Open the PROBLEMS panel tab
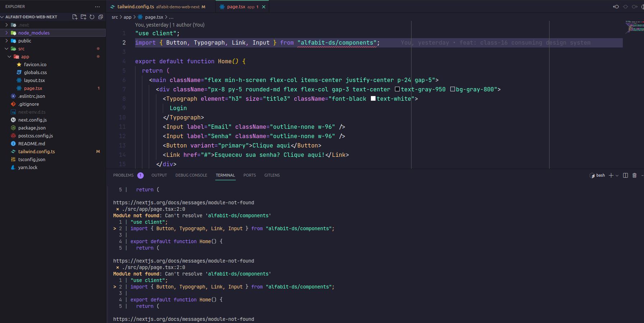The image size is (644, 323). pyautogui.click(x=123, y=175)
